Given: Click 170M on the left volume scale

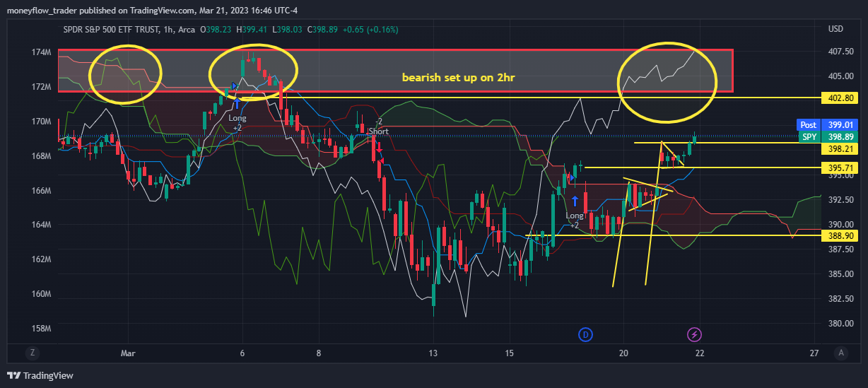Looking at the screenshot, I should pos(41,122).
